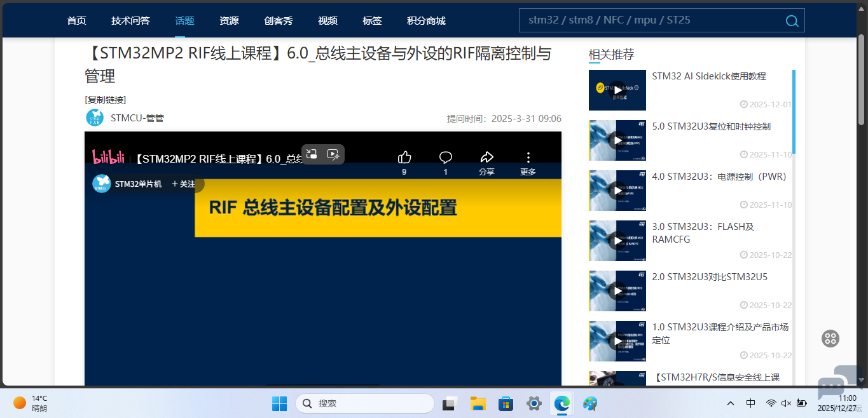
Task: Open the floating four-dot quick menu button
Action: (830, 339)
